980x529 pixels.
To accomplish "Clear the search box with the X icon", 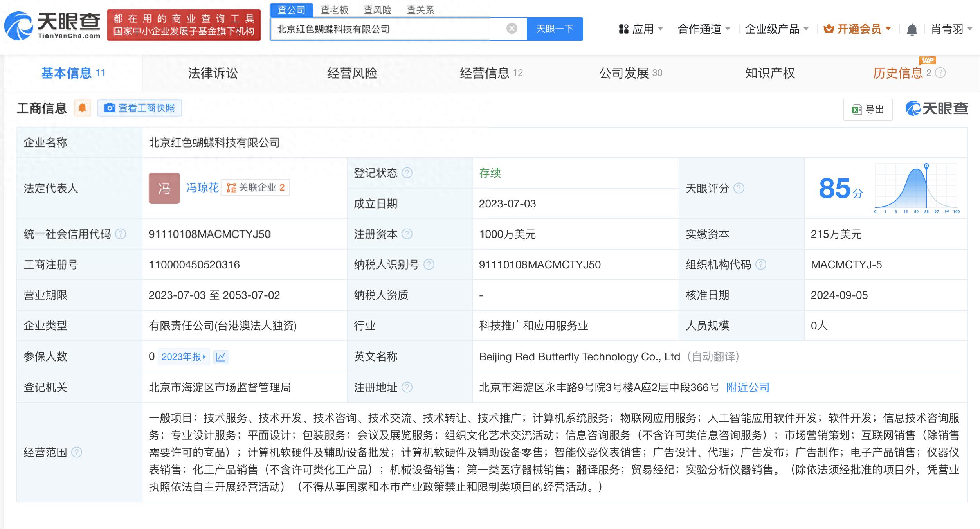I will click(x=512, y=29).
